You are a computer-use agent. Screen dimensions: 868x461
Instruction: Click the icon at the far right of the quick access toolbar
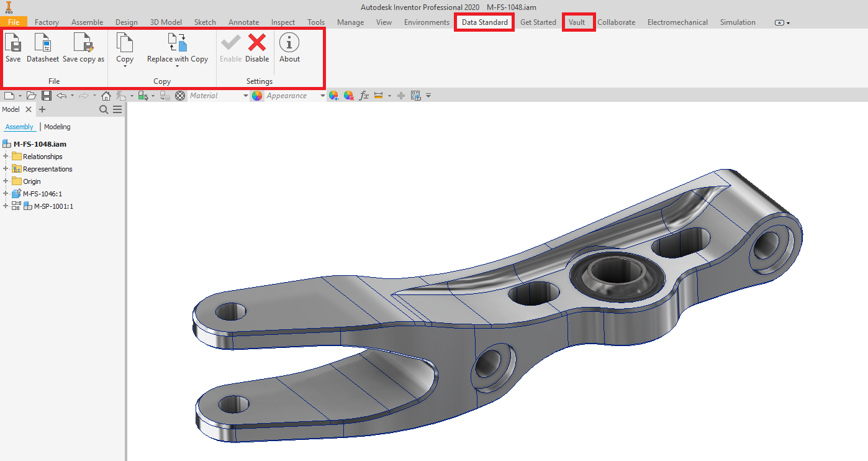[415, 96]
